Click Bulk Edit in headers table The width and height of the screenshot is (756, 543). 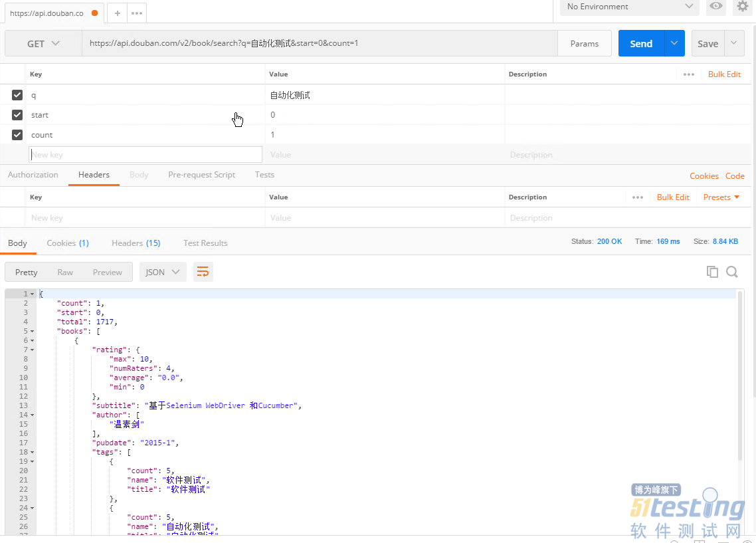(673, 197)
